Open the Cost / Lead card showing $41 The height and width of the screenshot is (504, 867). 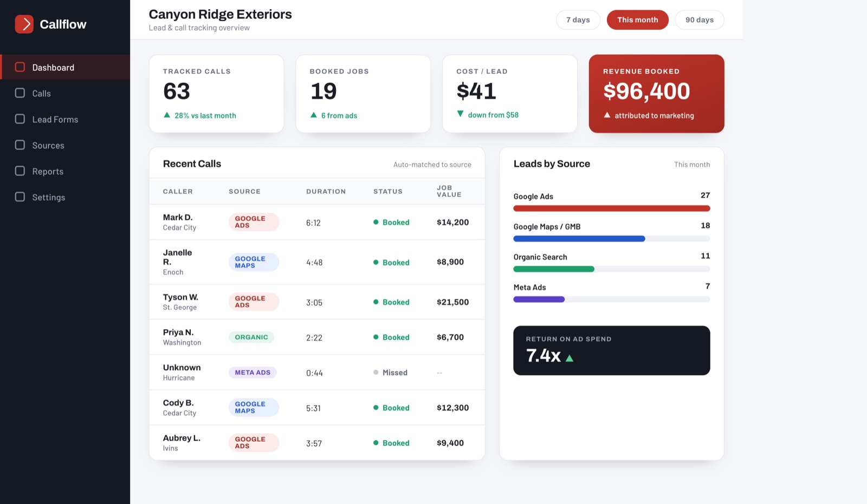click(x=510, y=94)
